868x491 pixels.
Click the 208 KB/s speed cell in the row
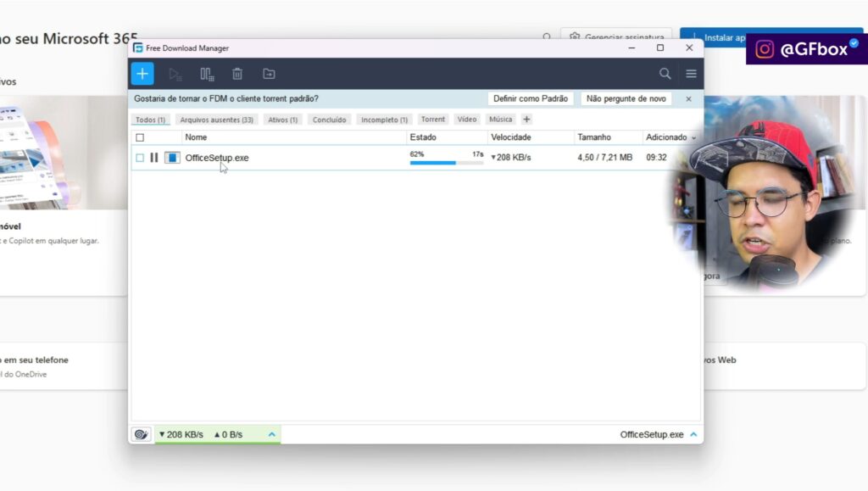point(511,157)
